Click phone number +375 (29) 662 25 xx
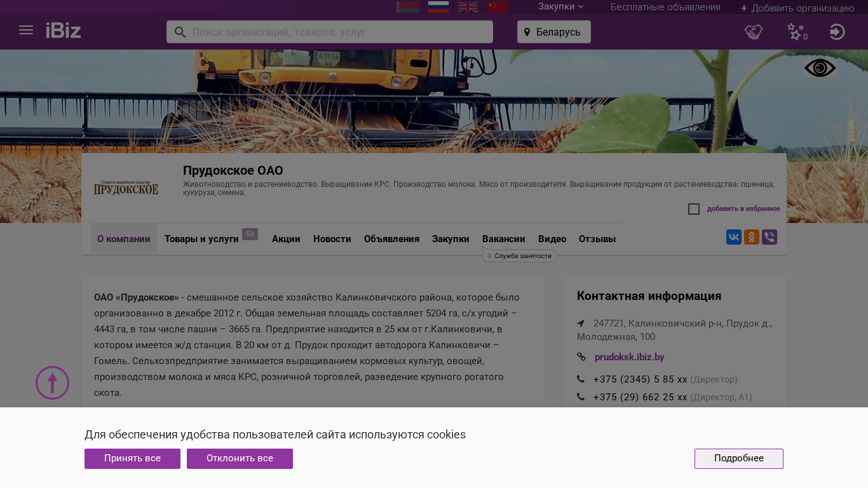The image size is (868, 488). click(640, 397)
